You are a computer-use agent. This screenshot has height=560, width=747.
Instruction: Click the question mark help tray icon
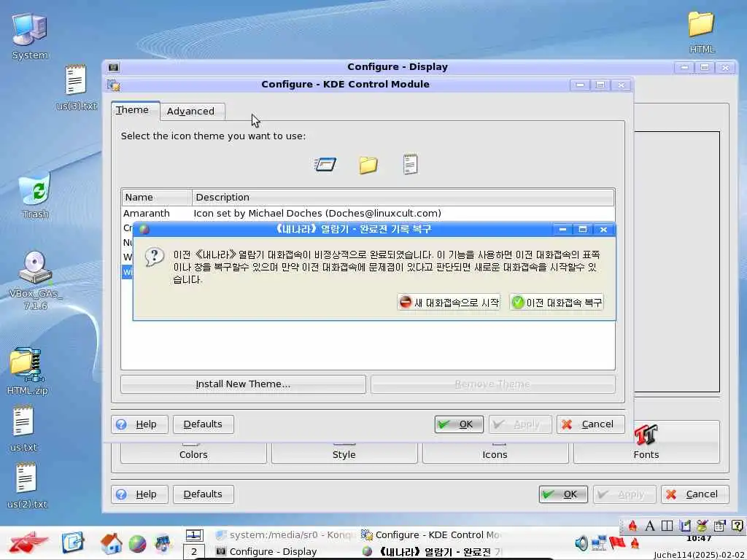[737, 526]
